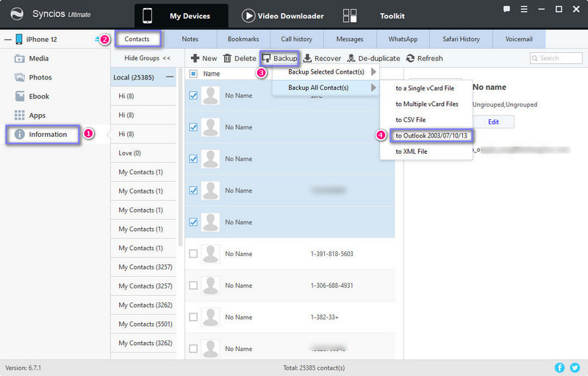This screenshot has width=588, height=376.
Task: Click inside the Search field
Action: tap(556, 58)
